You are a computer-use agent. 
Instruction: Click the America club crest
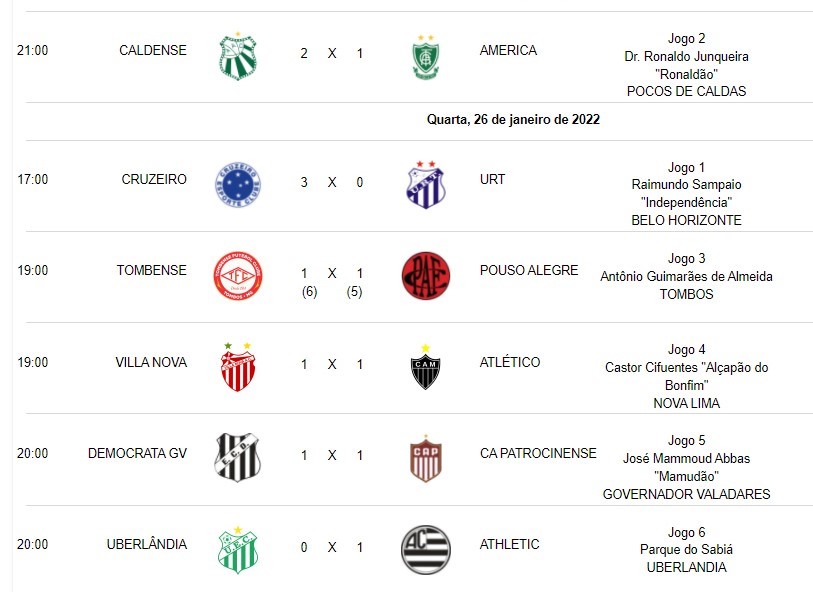[426, 57]
